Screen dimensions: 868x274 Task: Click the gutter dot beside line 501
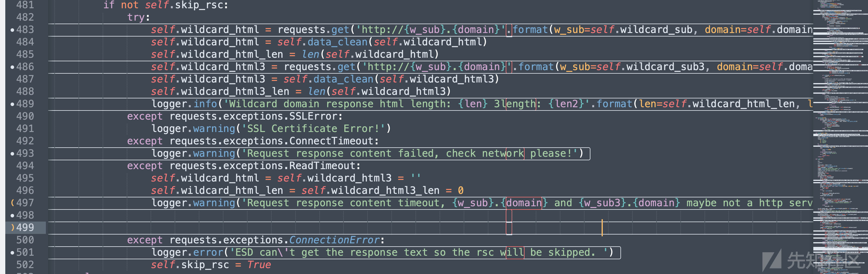coord(12,253)
